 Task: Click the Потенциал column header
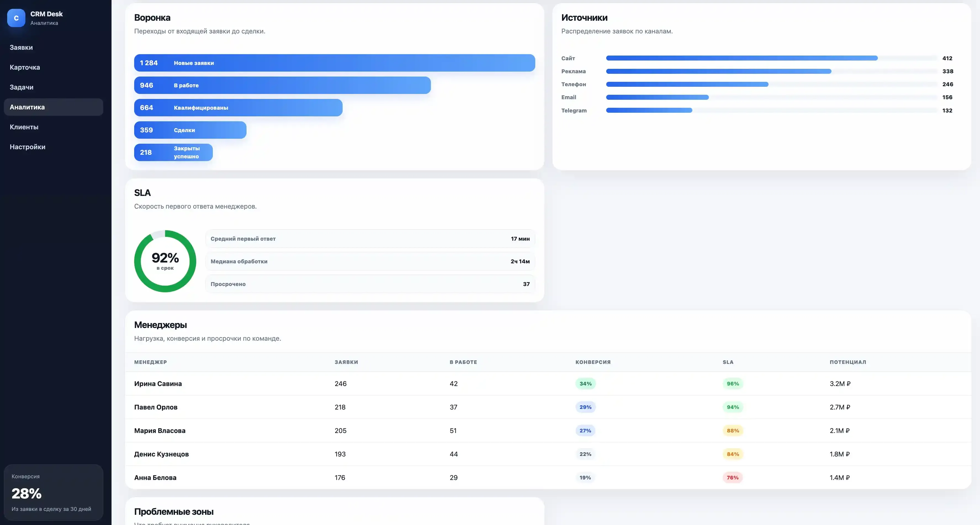click(847, 362)
